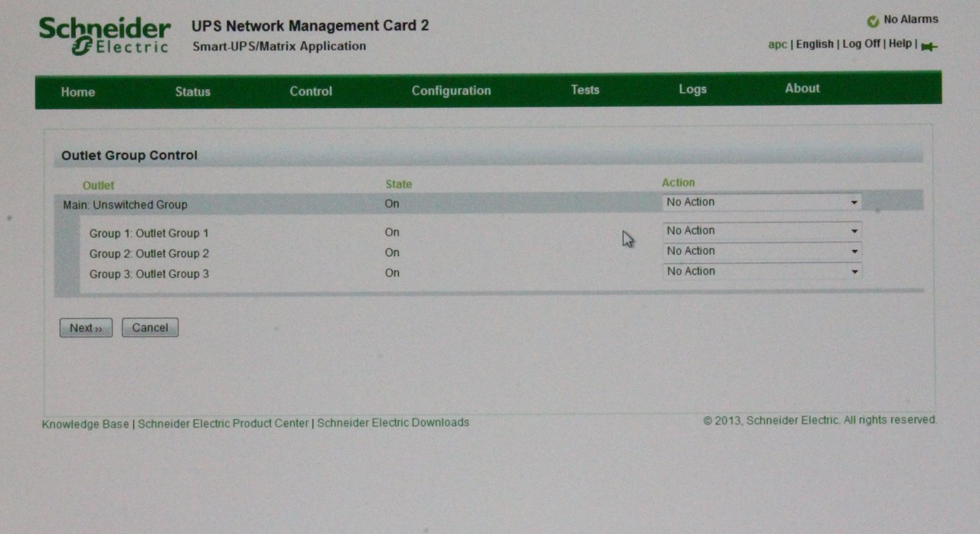This screenshot has width=980, height=534.
Task: Click the Log Off link
Action: 861,44
